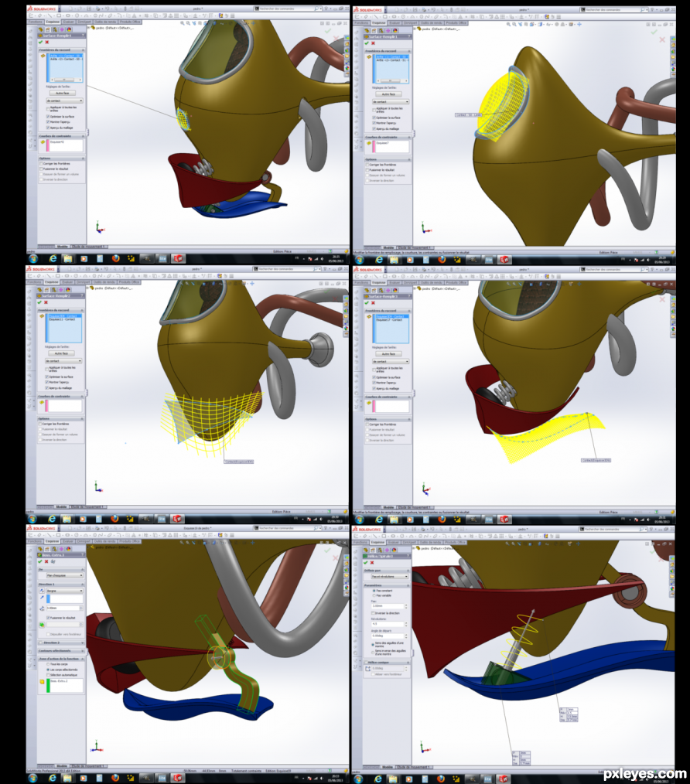Switch to Fonctions tab in Boss.-Extru window

click(x=35, y=541)
